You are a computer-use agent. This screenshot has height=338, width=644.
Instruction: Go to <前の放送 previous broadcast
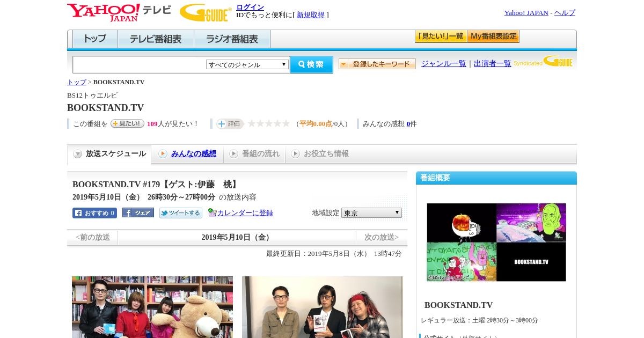click(93, 237)
